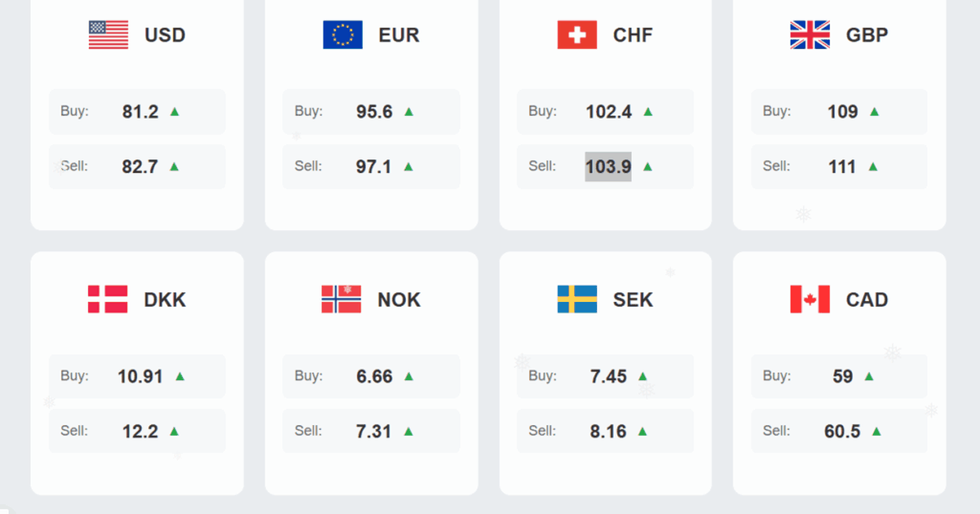Click the up arrow next to EUR sell rate

click(x=408, y=166)
